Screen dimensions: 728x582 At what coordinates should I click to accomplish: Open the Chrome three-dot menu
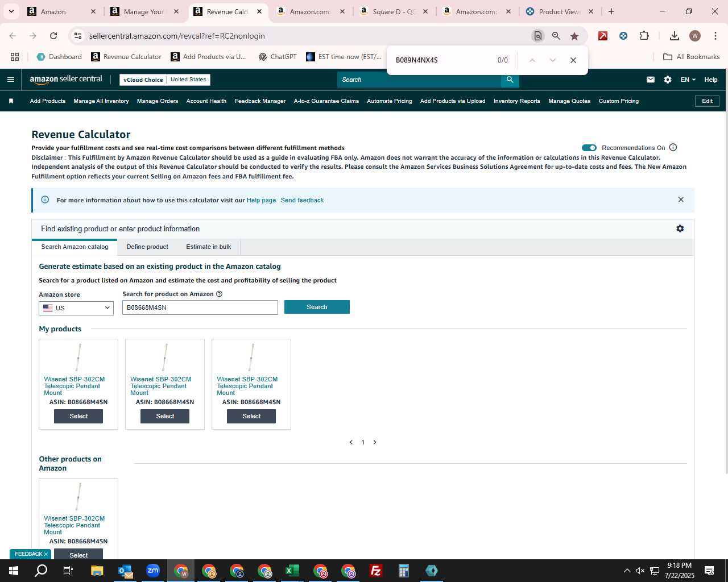click(715, 36)
